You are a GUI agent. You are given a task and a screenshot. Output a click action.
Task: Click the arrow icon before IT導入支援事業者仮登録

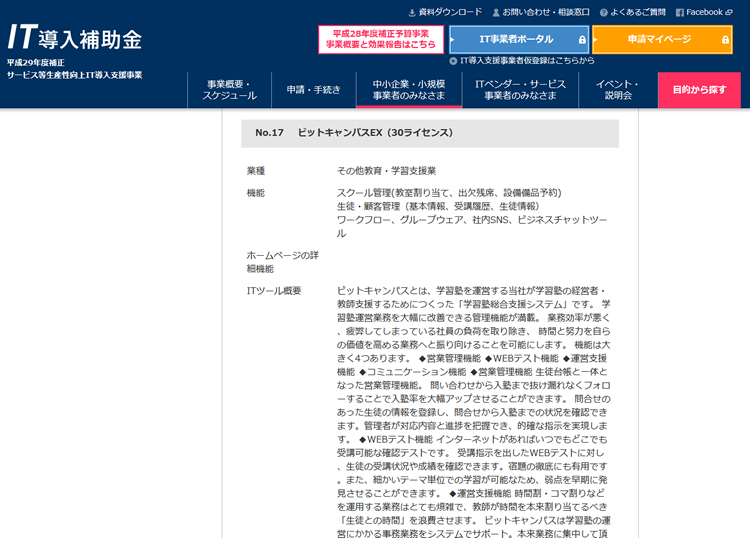(453, 61)
